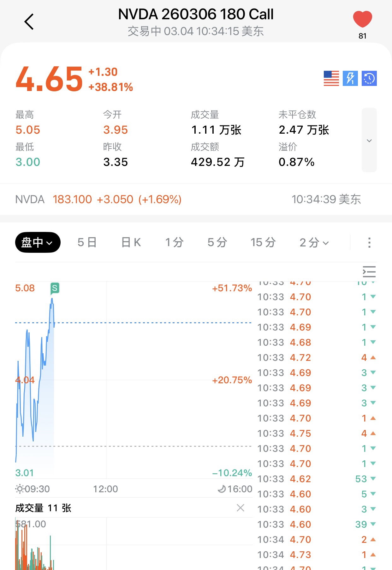Select the 15分 chart interval
Screen dimensions: 392x570
263,242
